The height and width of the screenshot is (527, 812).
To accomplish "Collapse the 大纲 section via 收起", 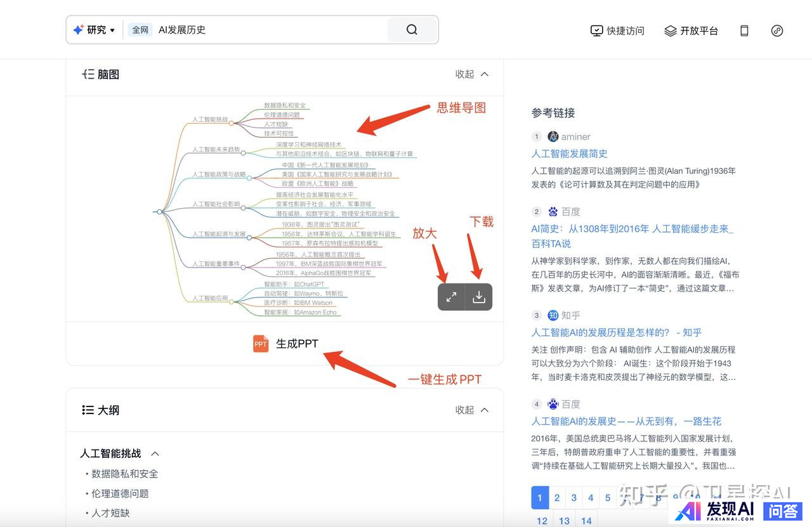I will 472,410.
